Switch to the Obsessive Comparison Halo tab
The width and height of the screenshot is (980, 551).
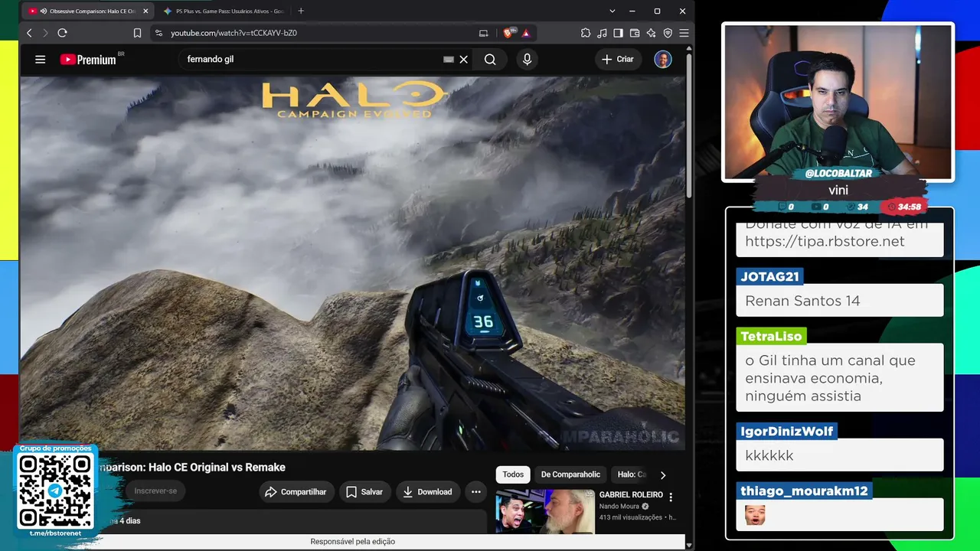87,11
